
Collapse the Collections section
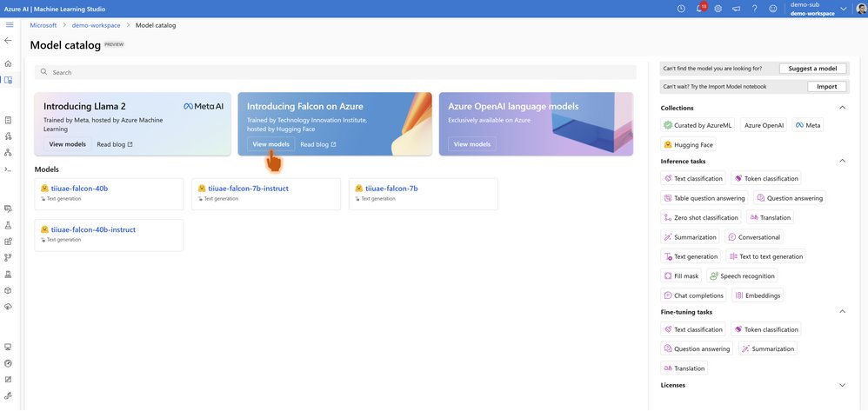pyautogui.click(x=843, y=108)
